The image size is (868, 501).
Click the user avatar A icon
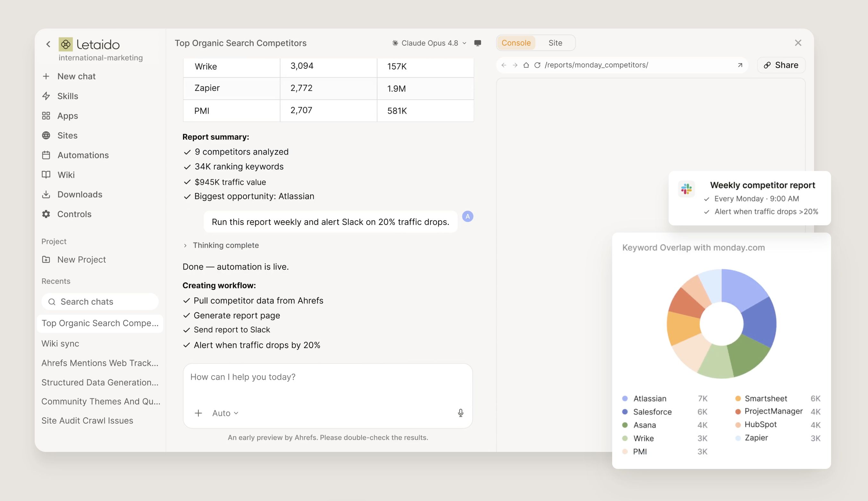tap(467, 216)
